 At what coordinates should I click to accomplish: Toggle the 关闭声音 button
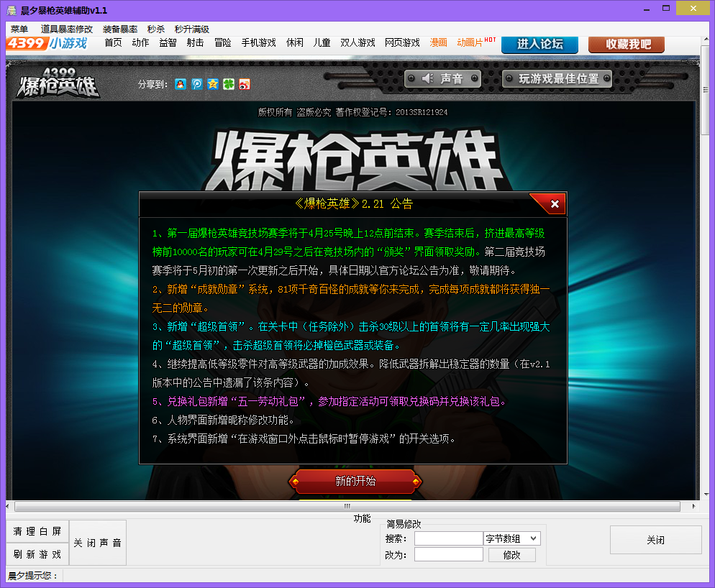point(98,543)
